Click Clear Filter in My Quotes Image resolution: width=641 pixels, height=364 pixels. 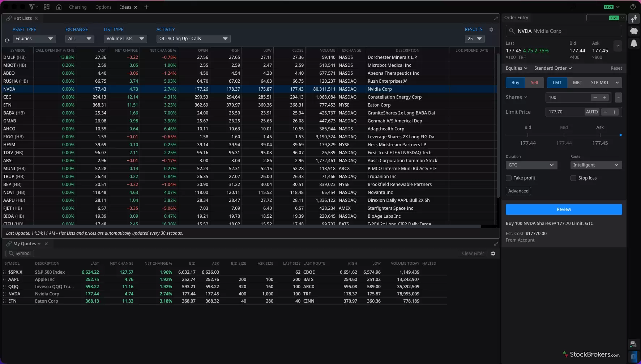[473, 253]
